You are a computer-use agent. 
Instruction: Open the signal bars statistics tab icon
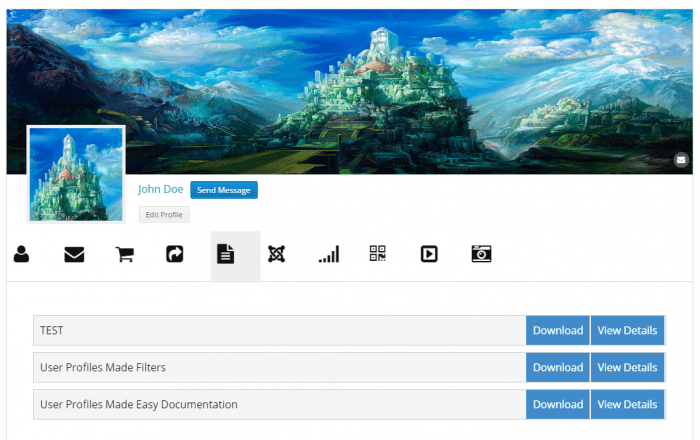[x=329, y=254]
